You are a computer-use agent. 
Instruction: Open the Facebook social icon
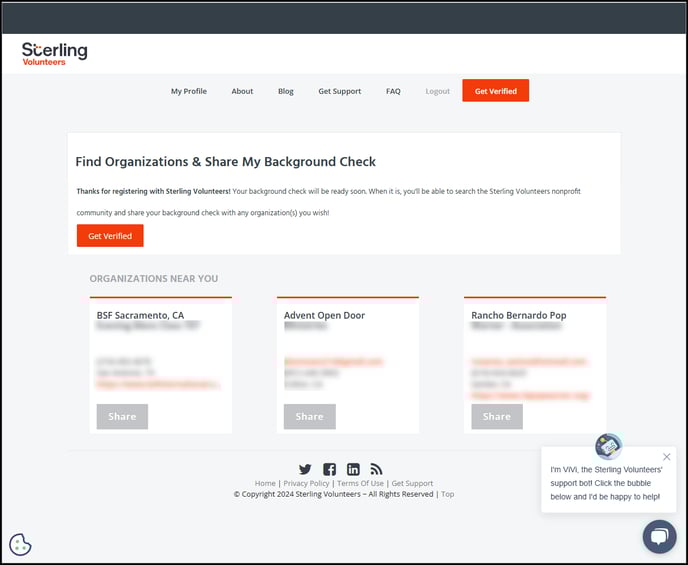pyautogui.click(x=330, y=469)
